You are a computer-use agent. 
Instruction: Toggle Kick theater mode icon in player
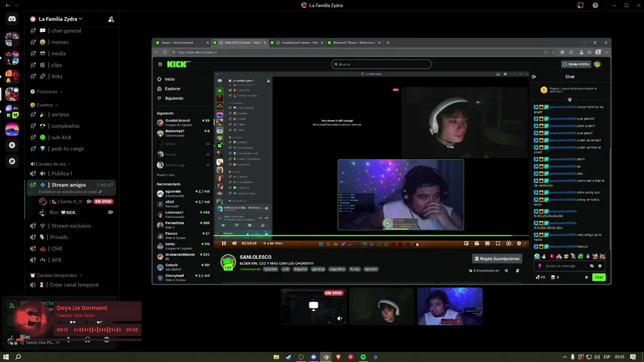[x=487, y=243]
